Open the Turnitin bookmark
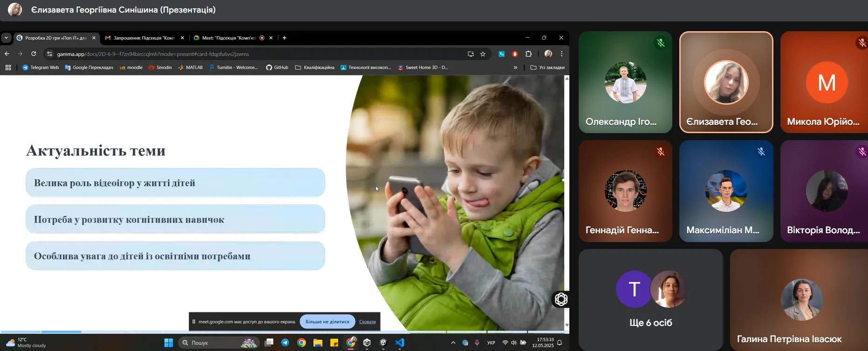This screenshot has height=351, width=868. tap(233, 67)
